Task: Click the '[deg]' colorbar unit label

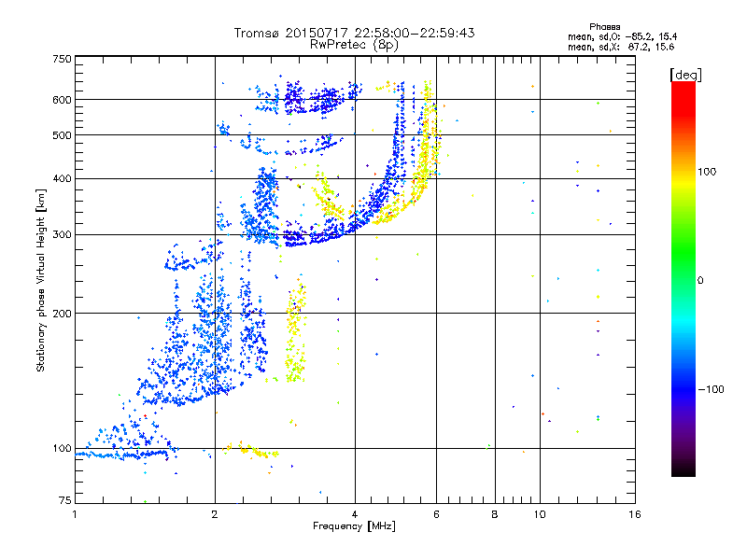Action: pyautogui.click(x=685, y=75)
